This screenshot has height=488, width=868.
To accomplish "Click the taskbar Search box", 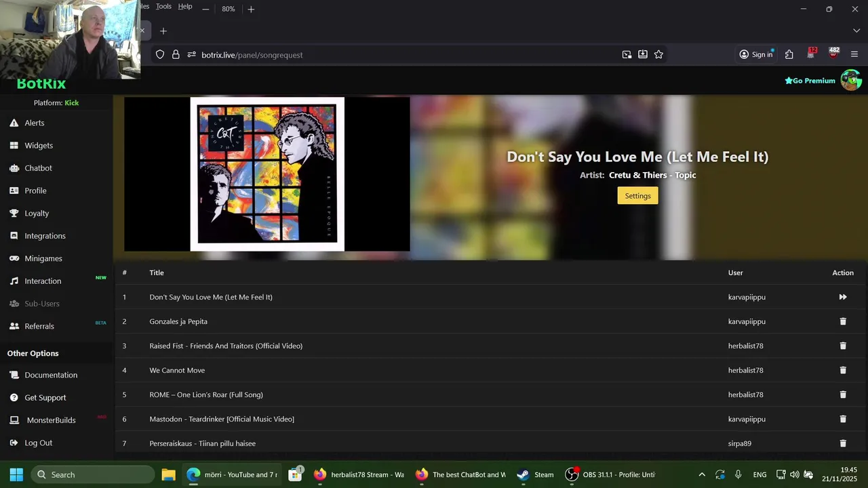I will coord(93,474).
